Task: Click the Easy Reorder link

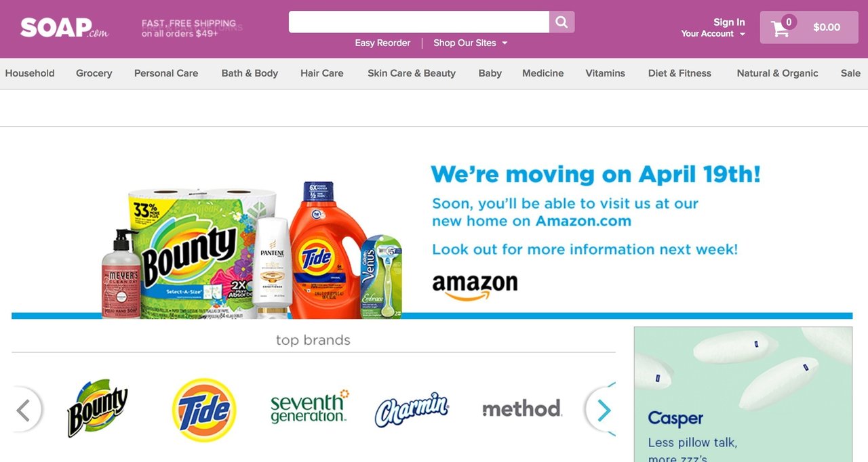Action: point(382,43)
